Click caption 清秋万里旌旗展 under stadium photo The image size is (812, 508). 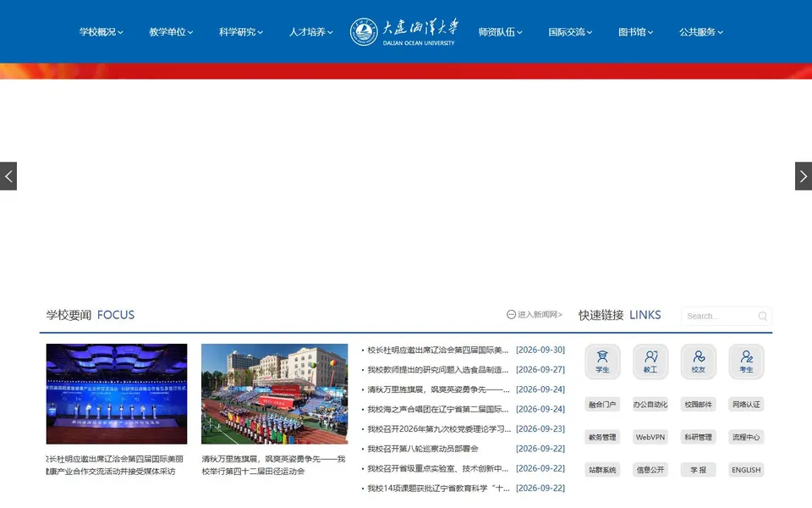pyautogui.click(x=273, y=465)
